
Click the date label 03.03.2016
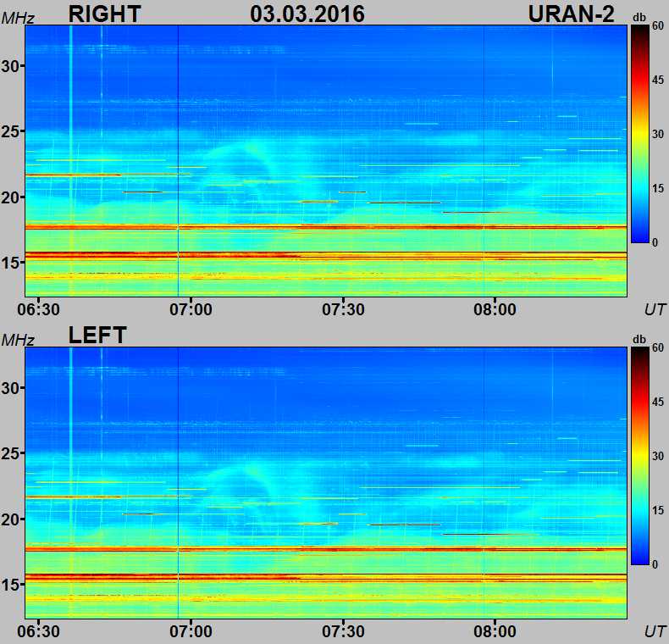pos(307,14)
